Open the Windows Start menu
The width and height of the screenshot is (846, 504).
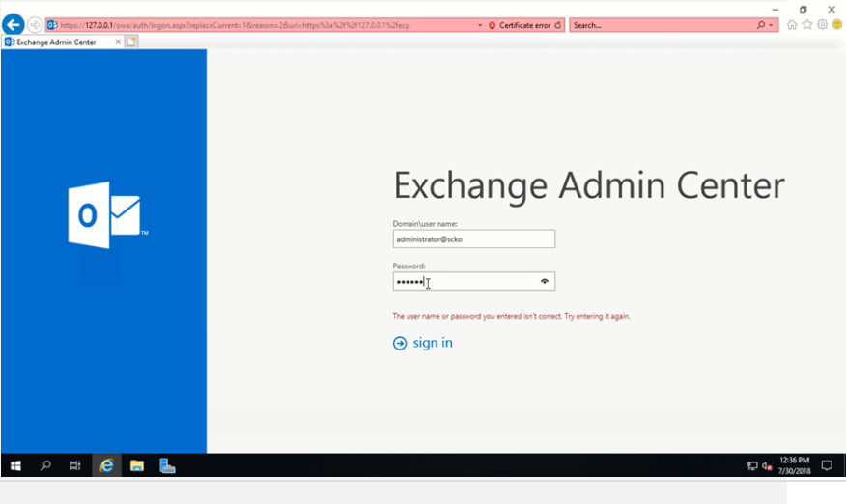point(15,465)
